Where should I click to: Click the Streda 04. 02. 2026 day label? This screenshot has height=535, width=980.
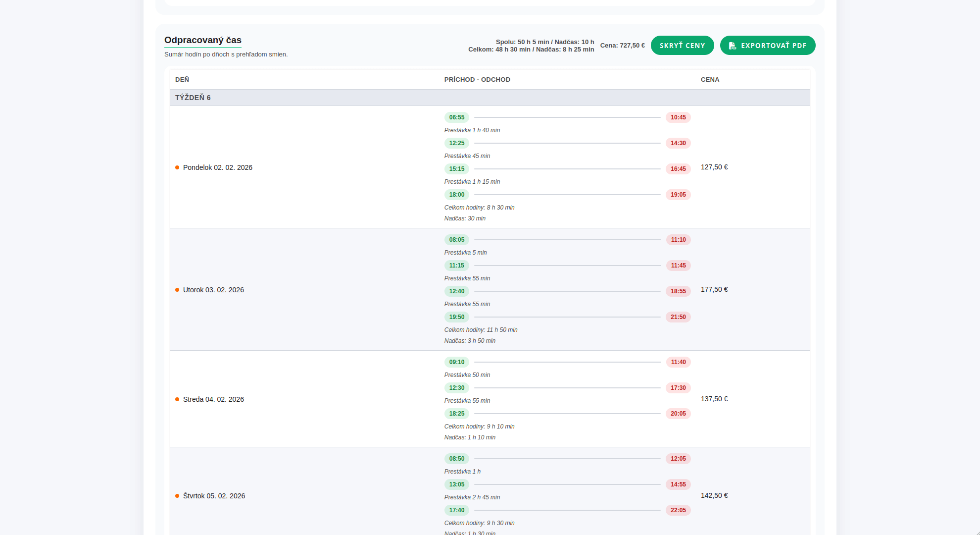pos(213,399)
